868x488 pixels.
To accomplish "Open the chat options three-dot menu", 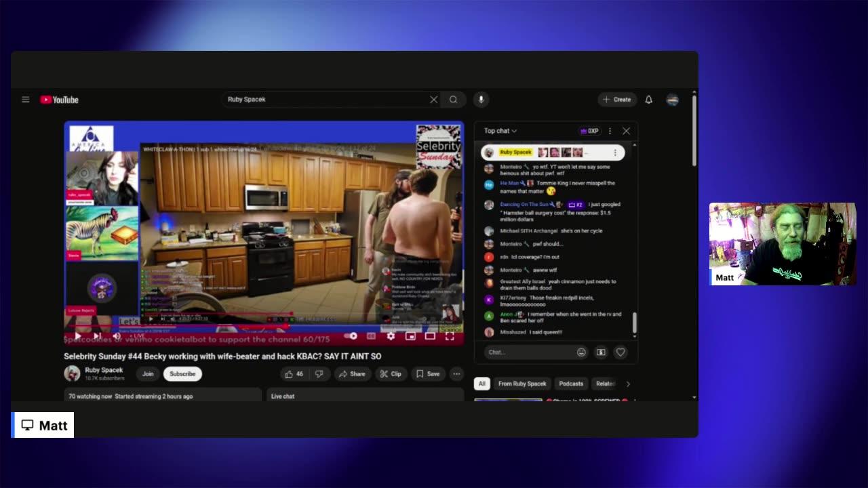I will pyautogui.click(x=610, y=131).
